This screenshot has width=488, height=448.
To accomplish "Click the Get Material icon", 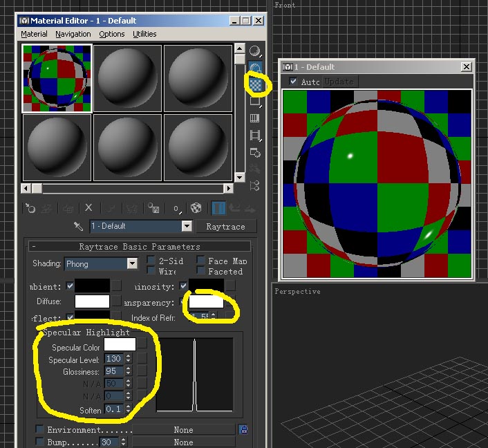I will click(30, 207).
